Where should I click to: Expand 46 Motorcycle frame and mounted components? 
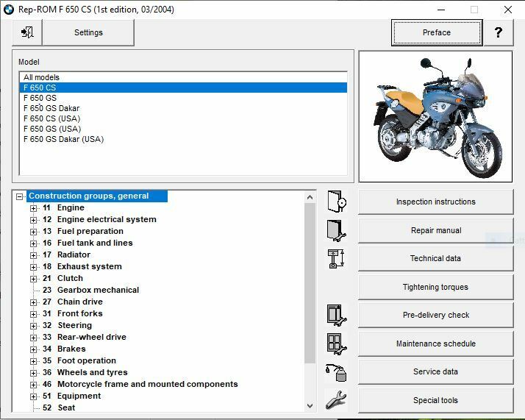(33, 385)
